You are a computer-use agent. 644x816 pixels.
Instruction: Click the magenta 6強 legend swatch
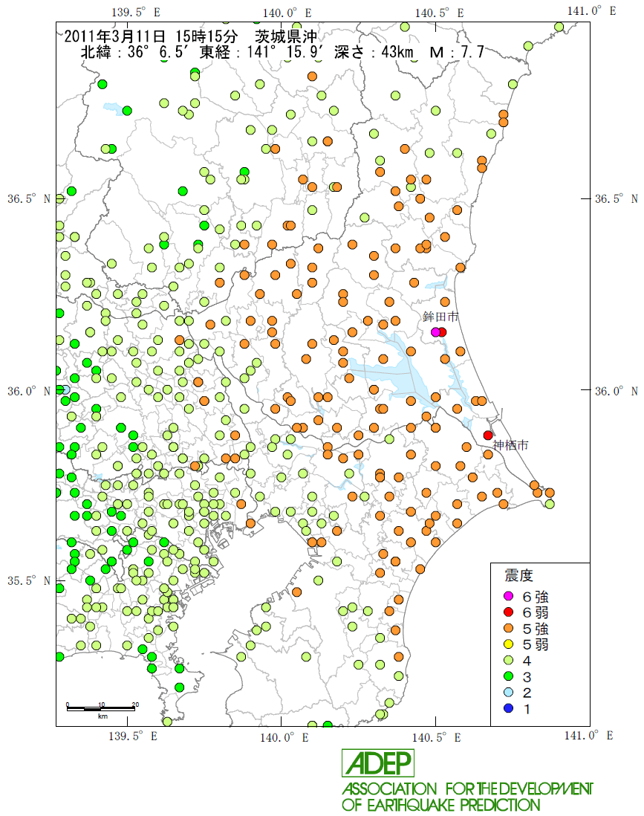pyautogui.click(x=509, y=596)
